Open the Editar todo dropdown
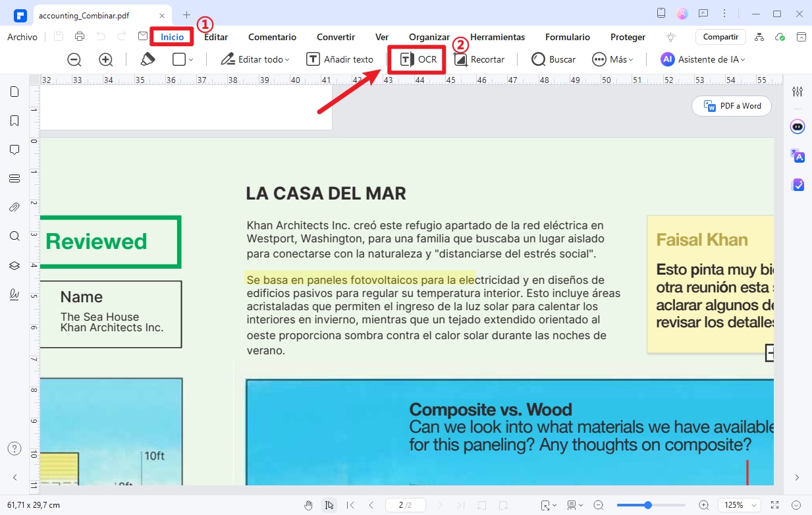812x515 pixels. coord(256,59)
